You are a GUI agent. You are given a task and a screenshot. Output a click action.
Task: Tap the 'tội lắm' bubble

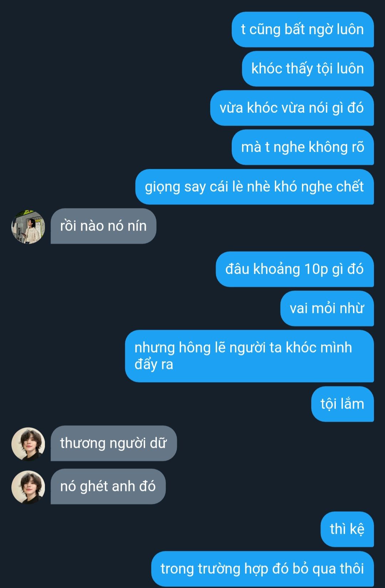pyautogui.click(x=343, y=404)
